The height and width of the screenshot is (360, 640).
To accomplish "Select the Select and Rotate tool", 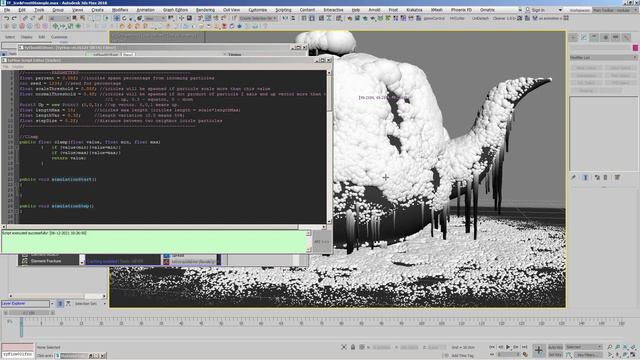I will coord(124,18).
